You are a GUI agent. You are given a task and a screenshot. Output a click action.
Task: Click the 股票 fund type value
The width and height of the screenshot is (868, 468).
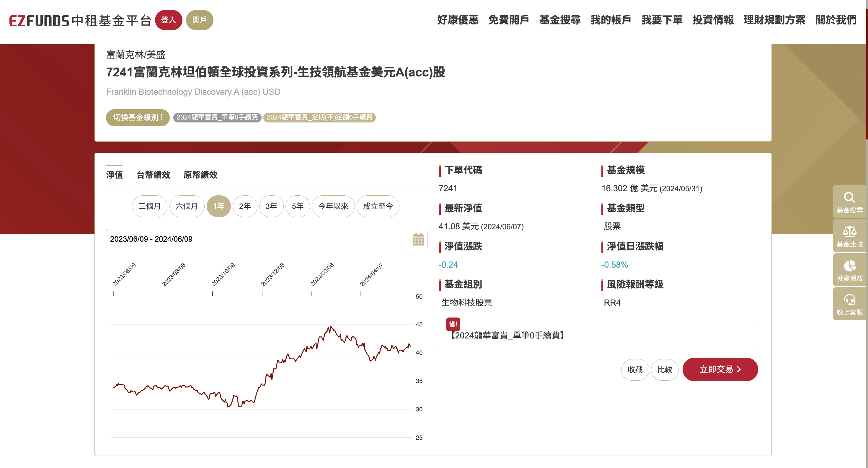(612, 226)
